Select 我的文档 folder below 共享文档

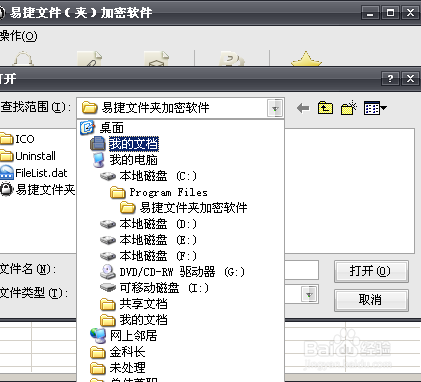point(134,320)
